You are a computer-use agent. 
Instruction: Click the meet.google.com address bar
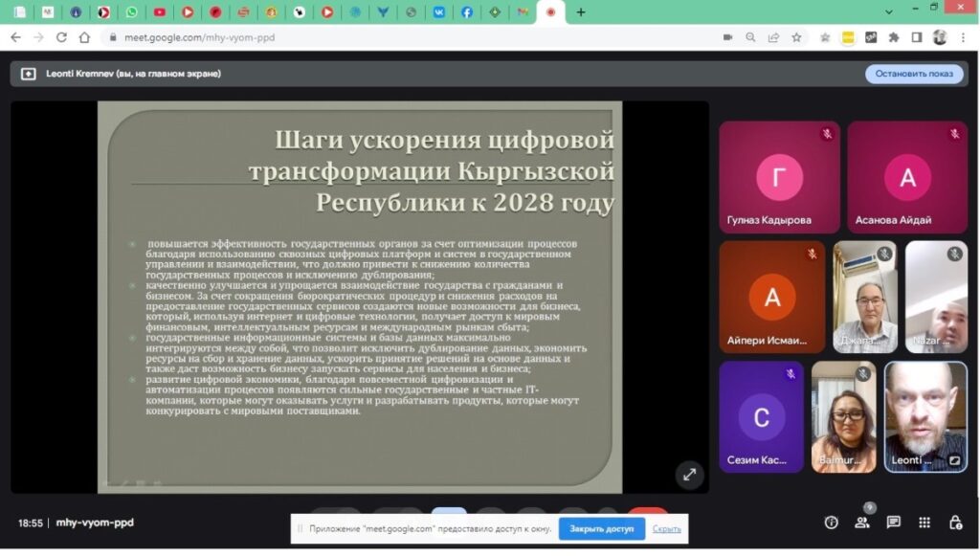click(383, 37)
